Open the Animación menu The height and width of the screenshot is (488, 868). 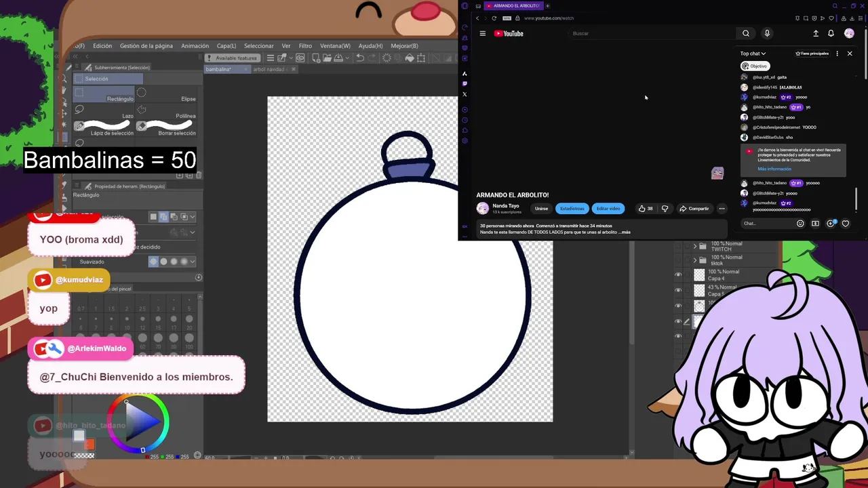(195, 46)
